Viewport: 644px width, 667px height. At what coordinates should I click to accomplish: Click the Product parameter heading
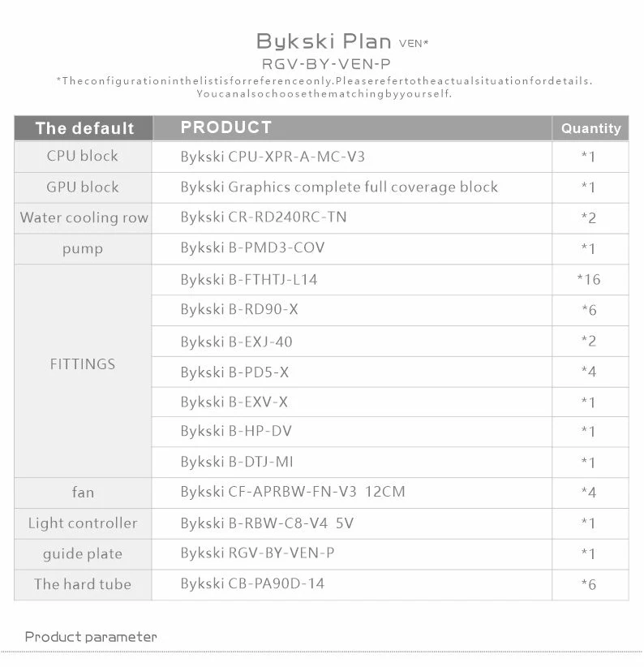tap(91, 637)
